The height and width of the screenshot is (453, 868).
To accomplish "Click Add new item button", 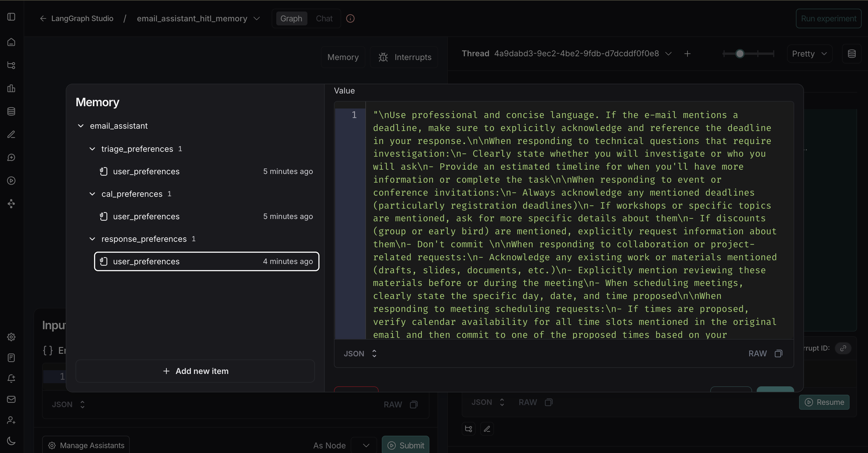I will (195, 371).
